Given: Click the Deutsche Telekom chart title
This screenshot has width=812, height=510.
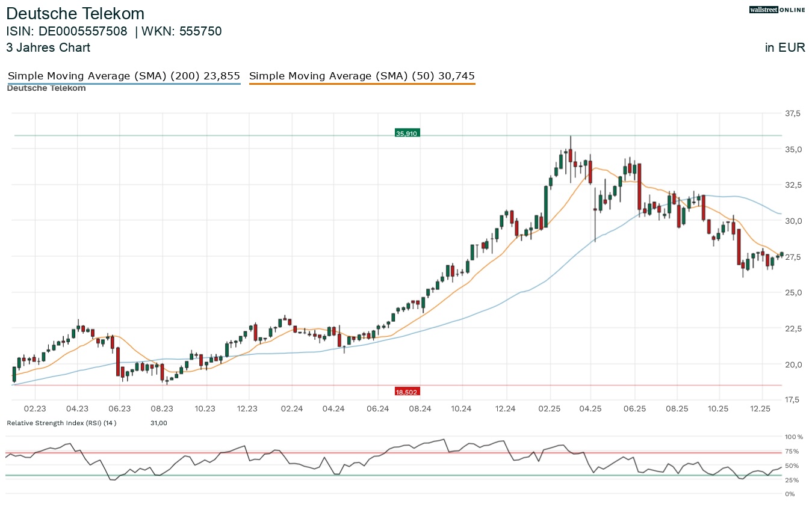Looking at the screenshot, I should [x=75, y=13].
